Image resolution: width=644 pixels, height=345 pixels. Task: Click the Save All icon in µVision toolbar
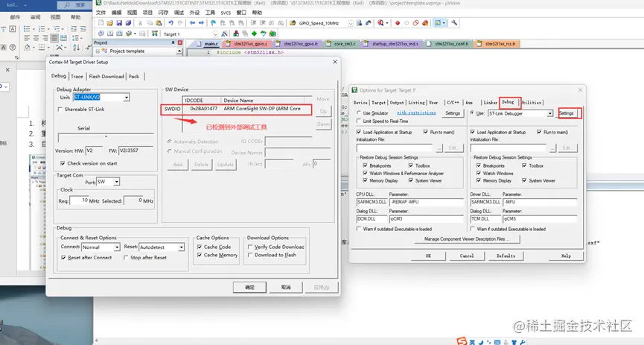point(128,23)
